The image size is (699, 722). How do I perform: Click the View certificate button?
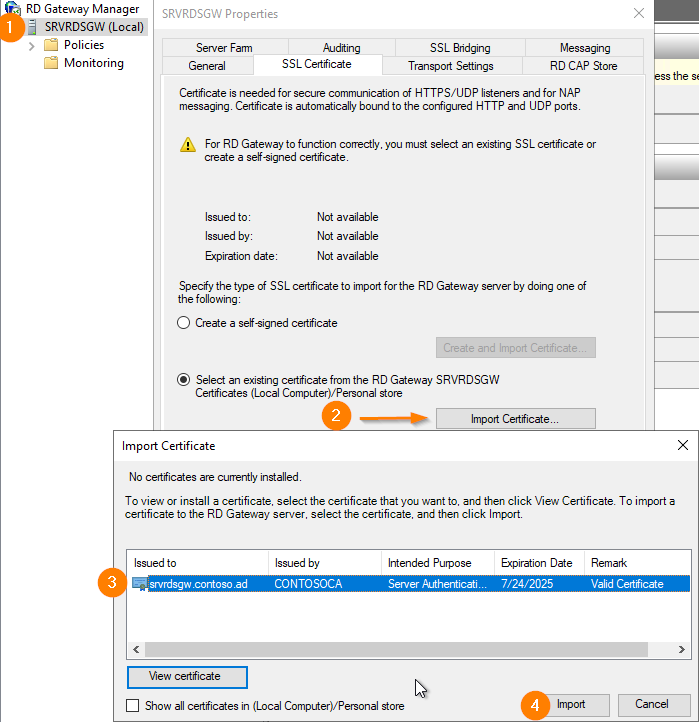(x=187, y=677)
